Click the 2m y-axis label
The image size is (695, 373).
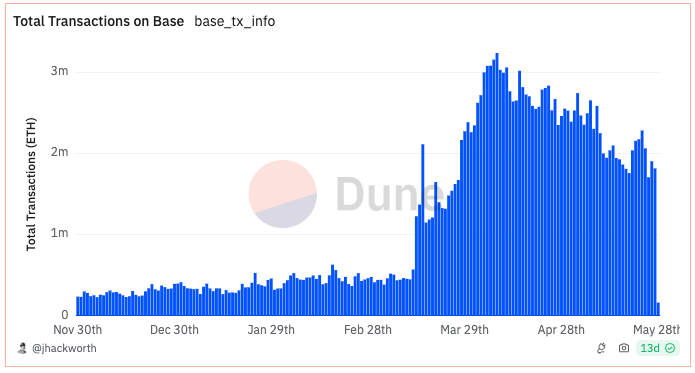point(59,152)
